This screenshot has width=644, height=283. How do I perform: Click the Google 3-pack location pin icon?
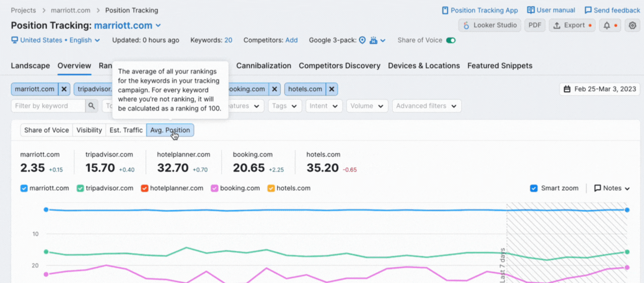[x=362, y=40]
